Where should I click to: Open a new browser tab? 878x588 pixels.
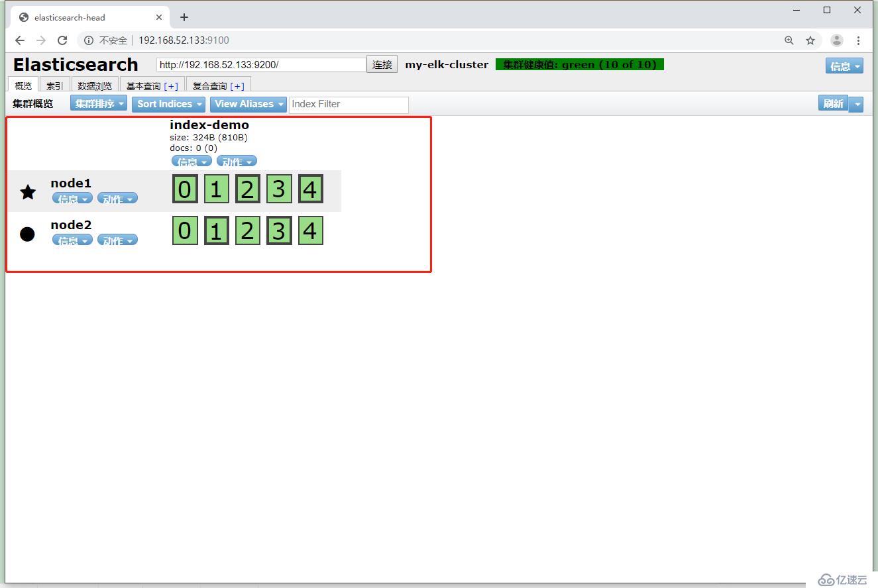[184, 17]
